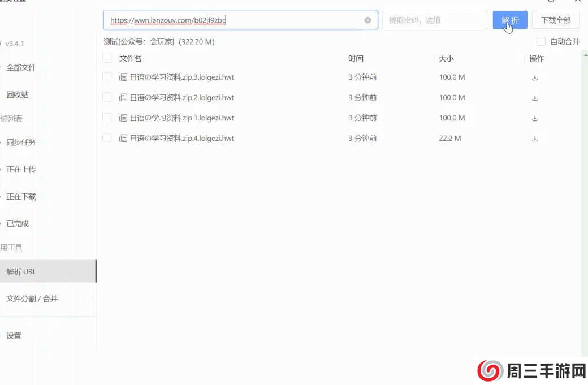
Task: Click the 提取密码 input field
Action: 435,20
